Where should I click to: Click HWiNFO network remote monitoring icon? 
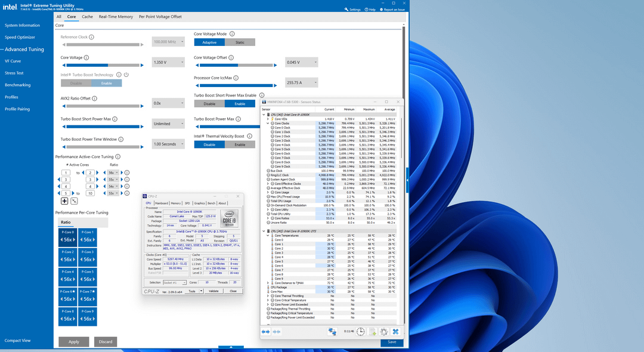(x=332, y=332)
